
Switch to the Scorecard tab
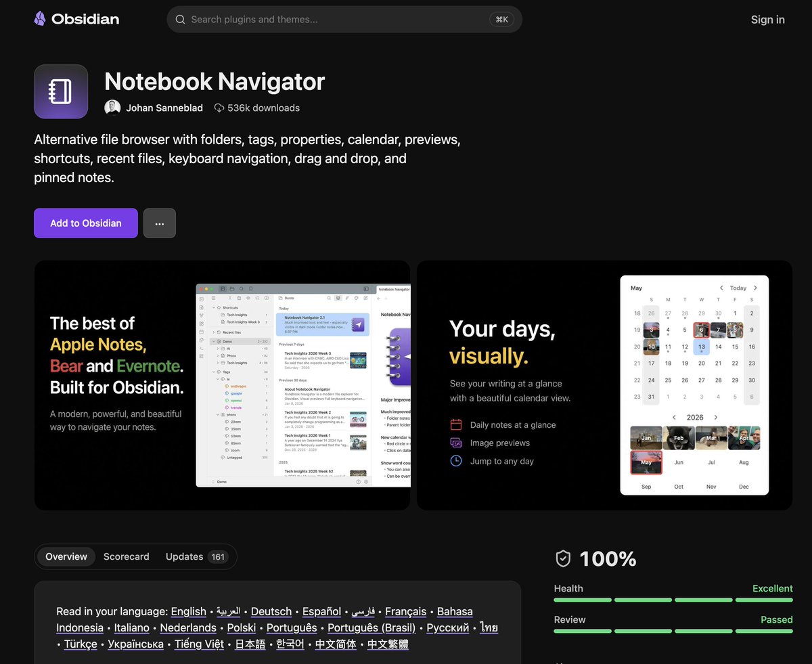tap(127, 556)
